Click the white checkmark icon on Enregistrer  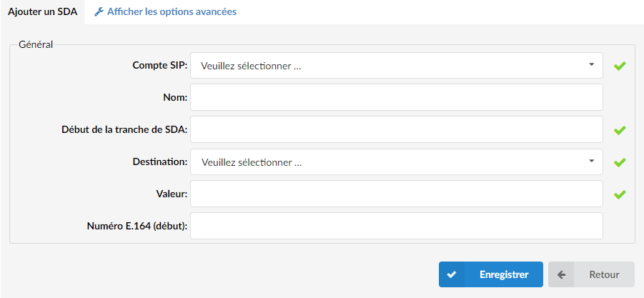pyautogui.click(x=452, y=274)
